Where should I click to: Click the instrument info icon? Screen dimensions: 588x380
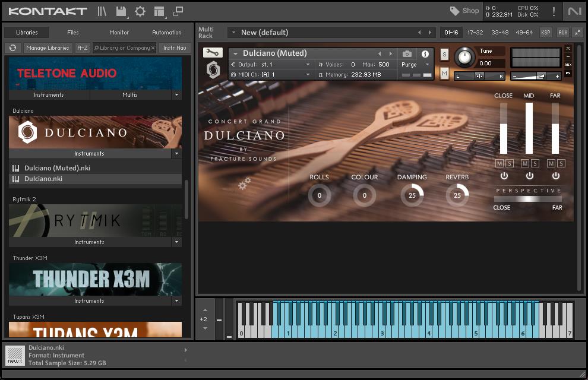(425, 54)
